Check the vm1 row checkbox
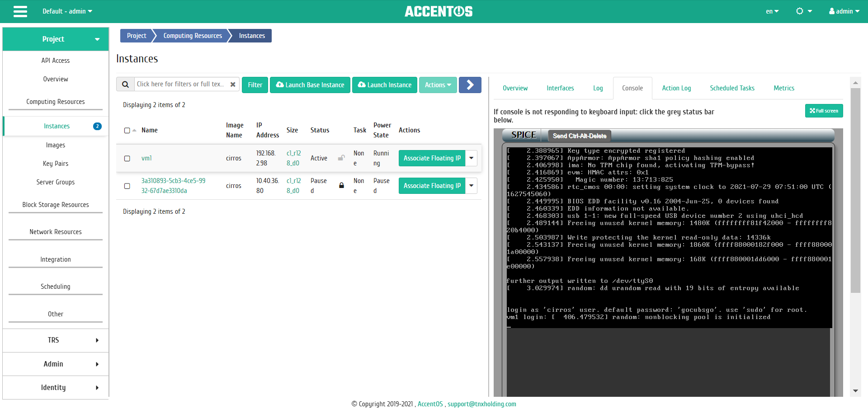 [127, 159]
